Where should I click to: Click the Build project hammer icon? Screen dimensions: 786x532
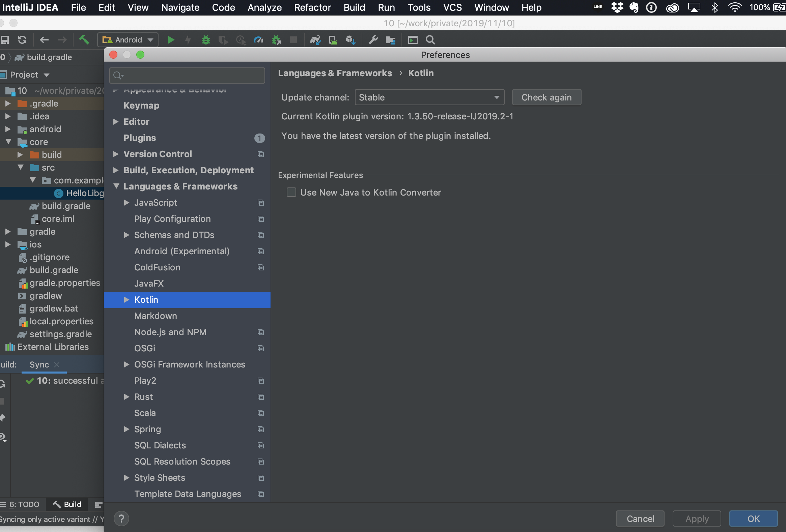84,40
